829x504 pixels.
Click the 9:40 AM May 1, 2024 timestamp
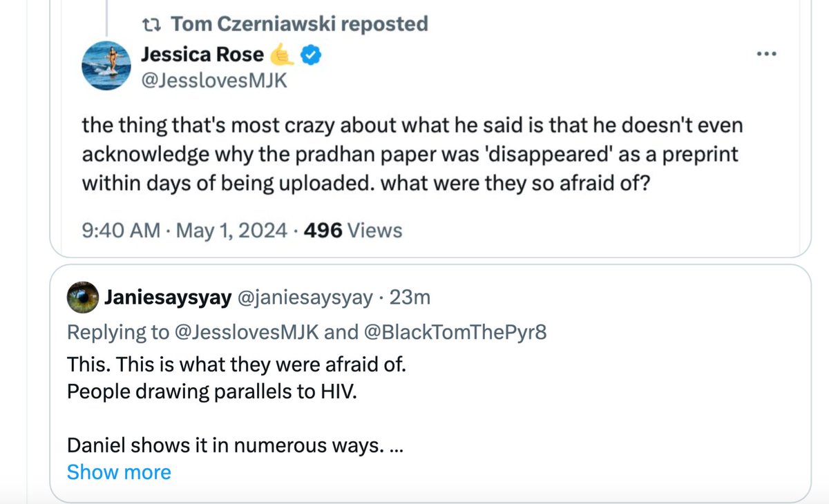(x=184, y=230)
